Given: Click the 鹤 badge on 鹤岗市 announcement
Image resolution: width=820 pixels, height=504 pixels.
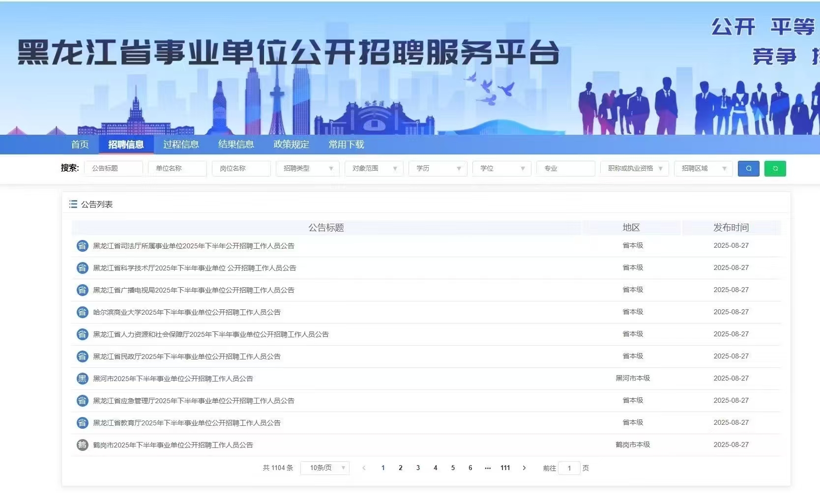Looking at the screenshot, I should [82, 445].
